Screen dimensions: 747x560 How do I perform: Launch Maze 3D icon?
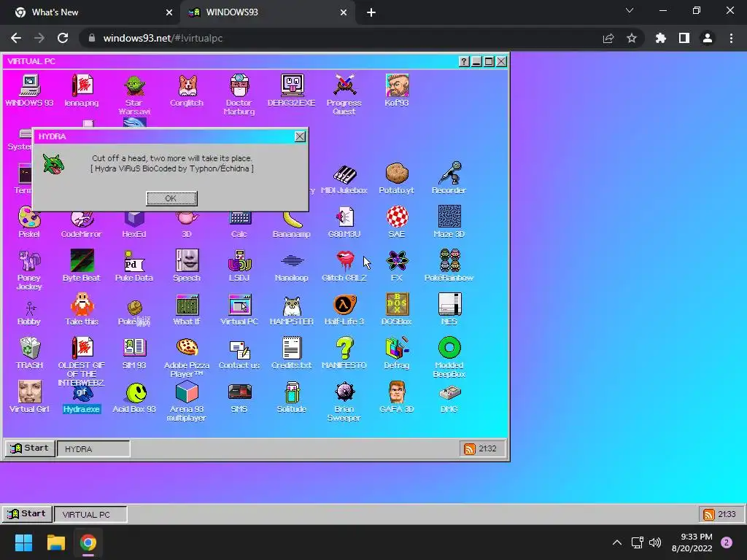click(x=449, y=217)
